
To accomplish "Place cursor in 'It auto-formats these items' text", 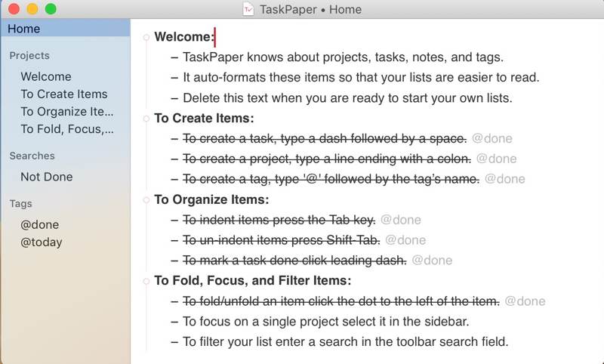I will click(x=362, y=78).
